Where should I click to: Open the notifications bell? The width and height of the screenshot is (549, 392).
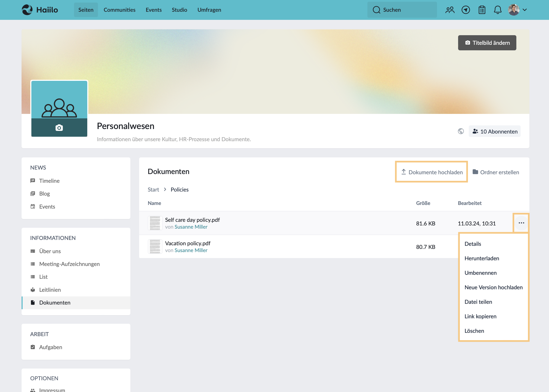498,10
